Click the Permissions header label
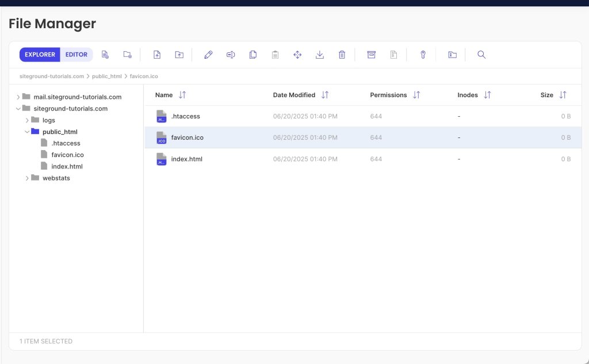Image resolution: width=589 pixels, height=364 pixels. pos(388,95)
